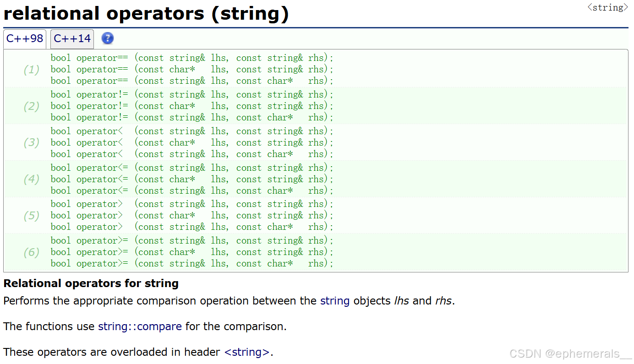Switch to the C++14 tab
Image resolution: width=634 pixels, height=364 pixels.
72,39
